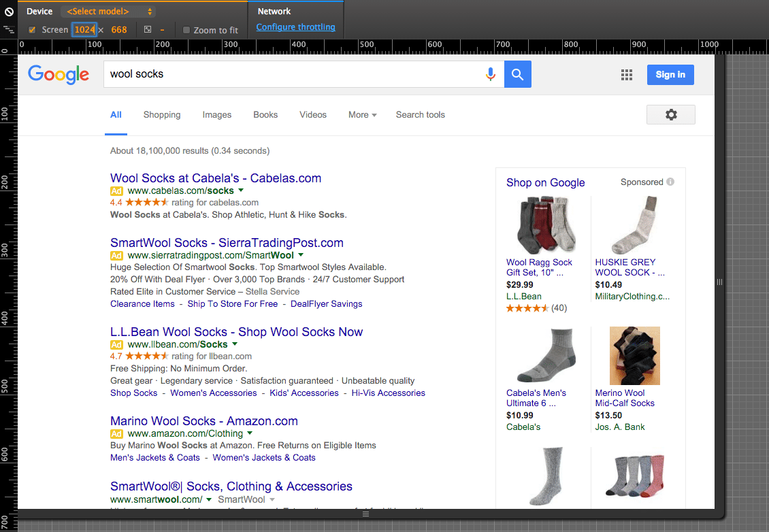Open Cabela's Men's Ultimate 6 title
The image size is (769, 532).
(536, 398)
